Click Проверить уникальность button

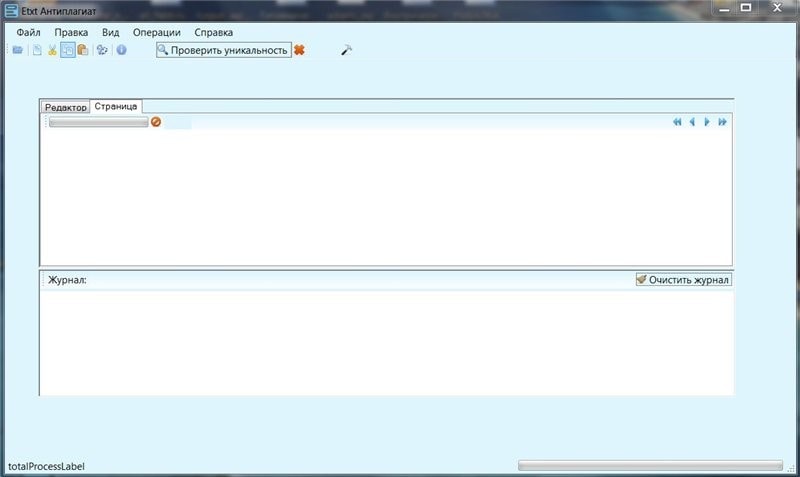click(224, 50)
